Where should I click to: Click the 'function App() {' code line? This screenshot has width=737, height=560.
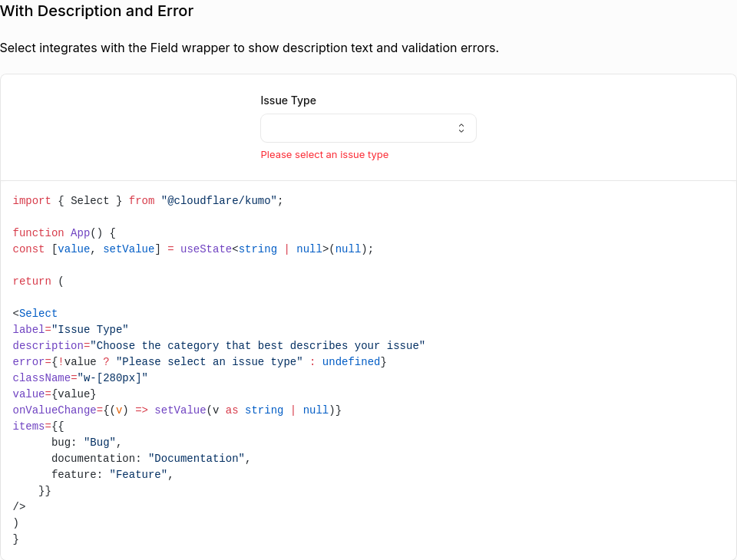(x=64, y=232)
